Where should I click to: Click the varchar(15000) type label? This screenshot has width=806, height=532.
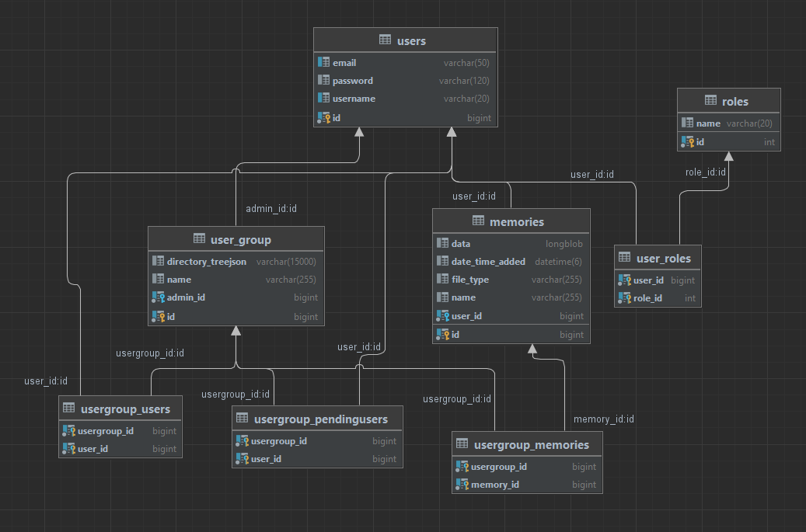click(x=286, y=262)
